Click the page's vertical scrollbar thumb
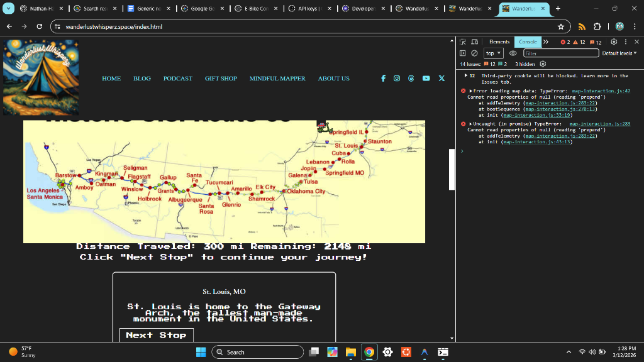The width and height of the screenshot is (644, 362). point(452,168)
